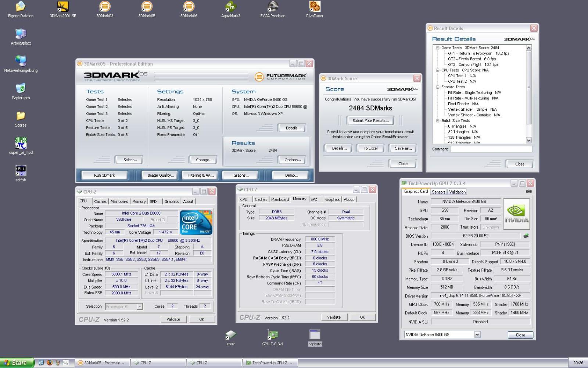Image resolution: width=588 pixels, height=368 pixels.
Task: Open the Processor #1 selection dropdown
Action: click(140, 307)
